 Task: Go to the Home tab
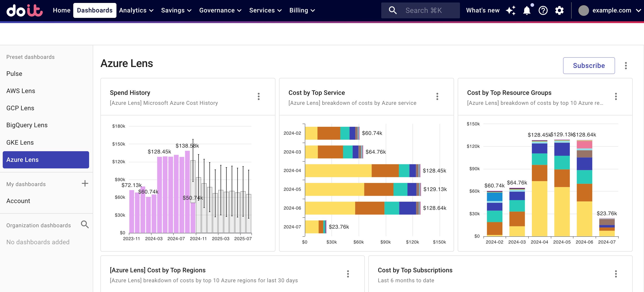click(x=62, y=10)
